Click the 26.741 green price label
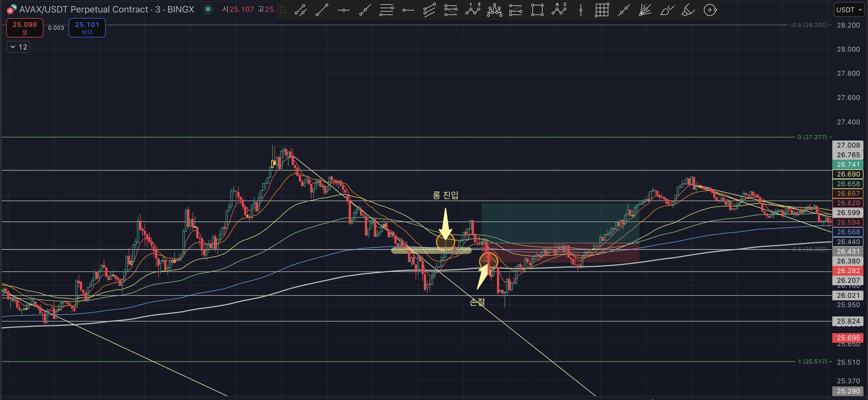Viewport: 868px width, 400px height. 848,164
